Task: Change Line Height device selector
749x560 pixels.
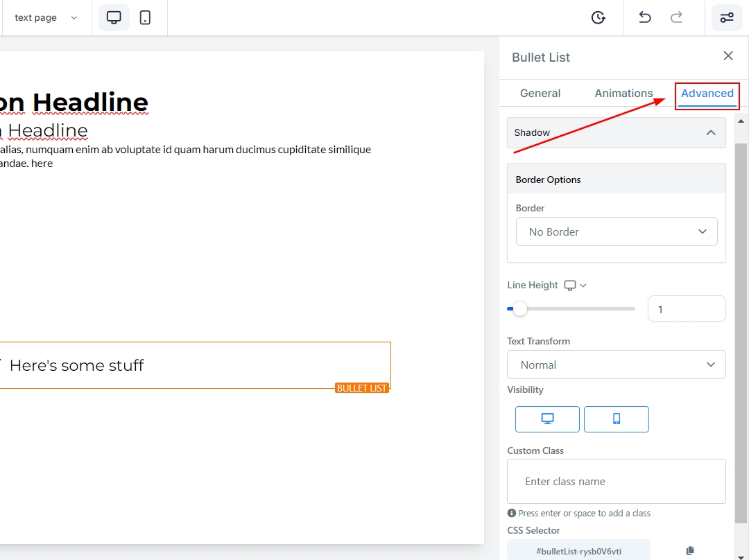Action: click(575, 286)
